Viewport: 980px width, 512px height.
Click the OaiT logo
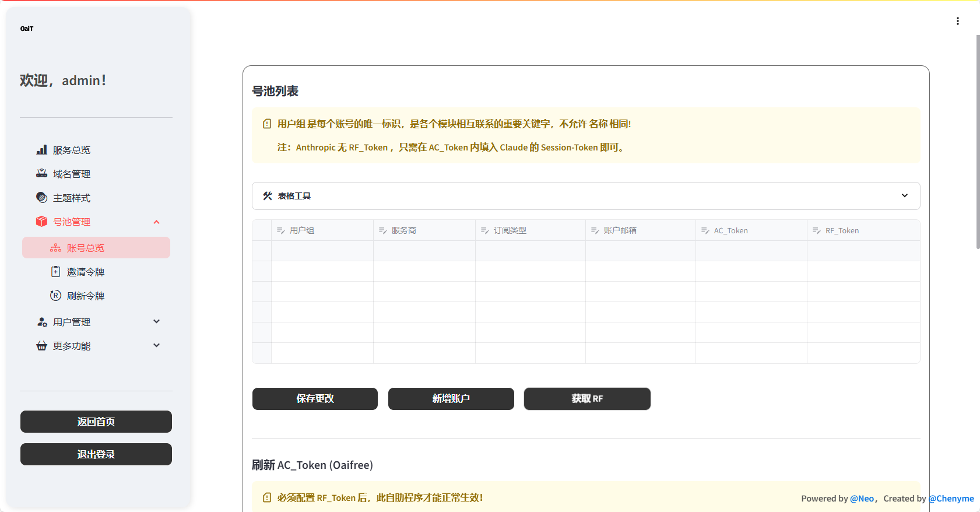(27, 29)
